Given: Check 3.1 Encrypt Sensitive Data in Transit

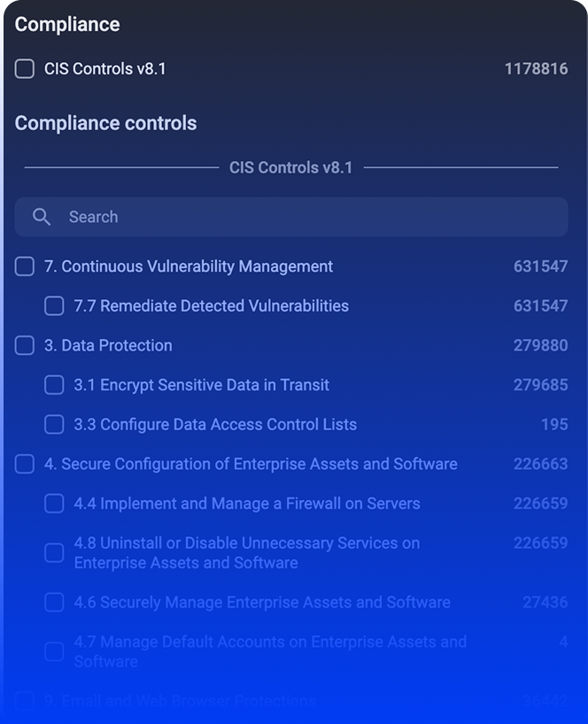Looking at the screenshot, I should [x=53, y=384].
